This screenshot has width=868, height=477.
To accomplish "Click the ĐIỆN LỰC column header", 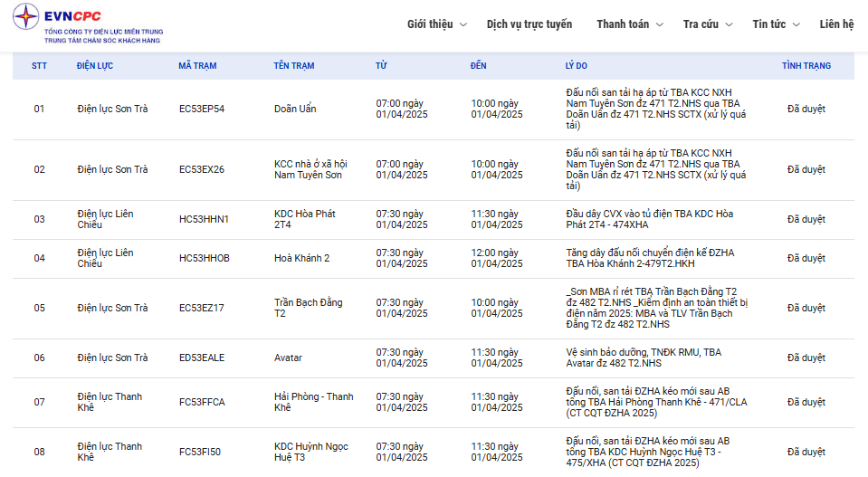I will click(95, 66).
